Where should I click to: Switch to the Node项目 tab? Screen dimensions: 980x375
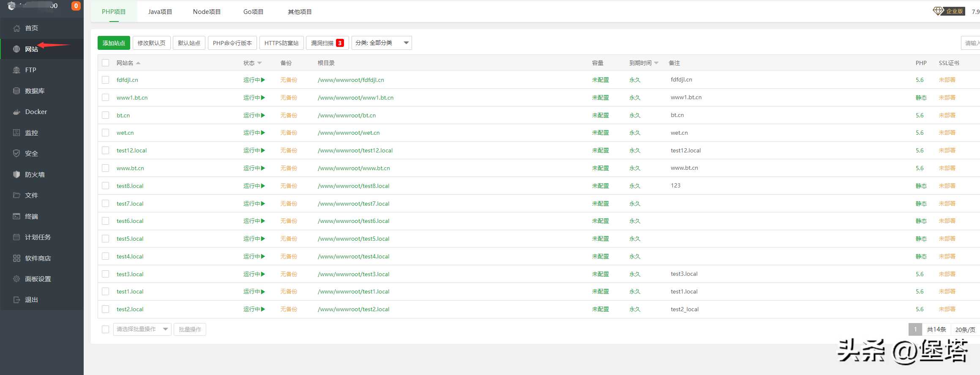point(207,12)
